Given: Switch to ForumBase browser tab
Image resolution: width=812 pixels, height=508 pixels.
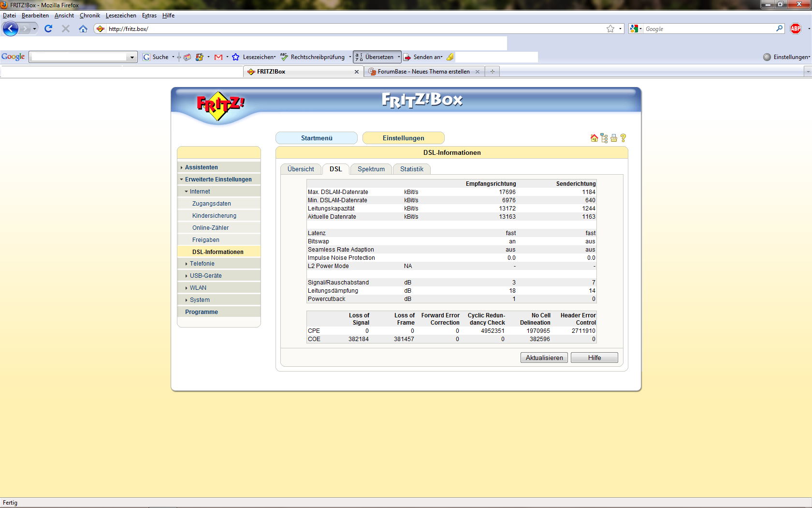Looking at the screenshot, I should 423,72.
